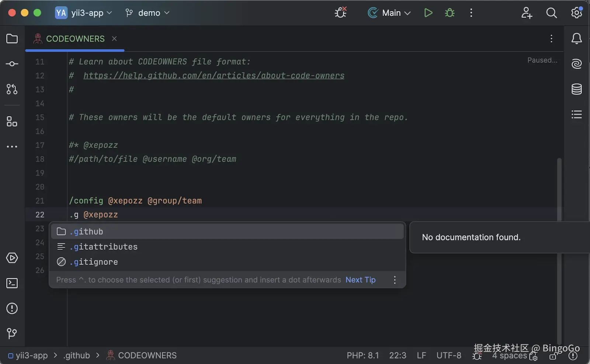Open the Structure tool window
The image size is (590, 364).
pyautogui.click(x=12, y=122)
